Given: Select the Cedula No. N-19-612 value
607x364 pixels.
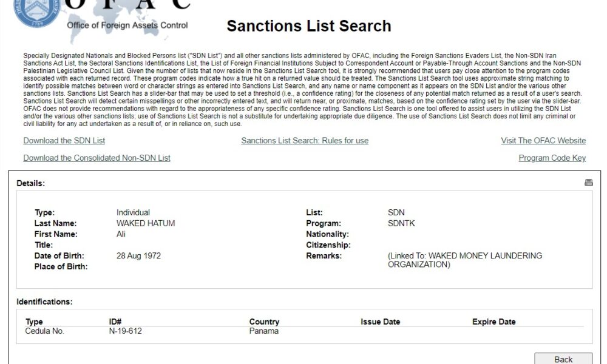Looking at the screenshot, I should 126,331.
